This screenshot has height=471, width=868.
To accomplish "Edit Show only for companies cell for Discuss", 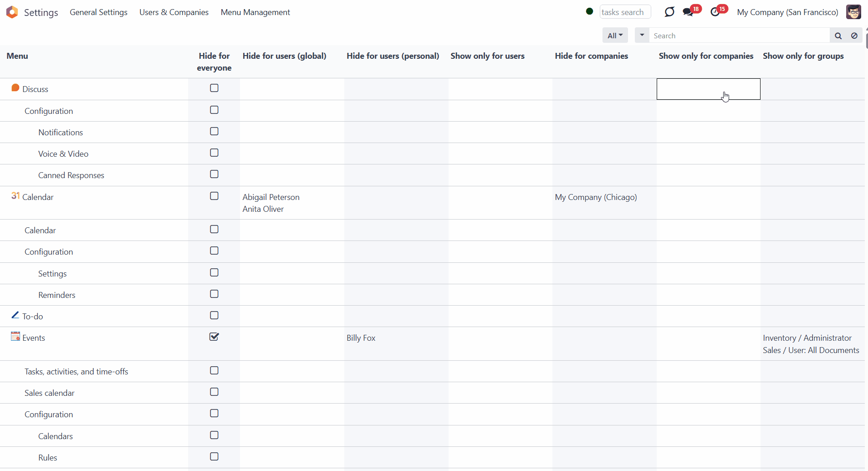I will pyautogui.click(x=709, y=89).
